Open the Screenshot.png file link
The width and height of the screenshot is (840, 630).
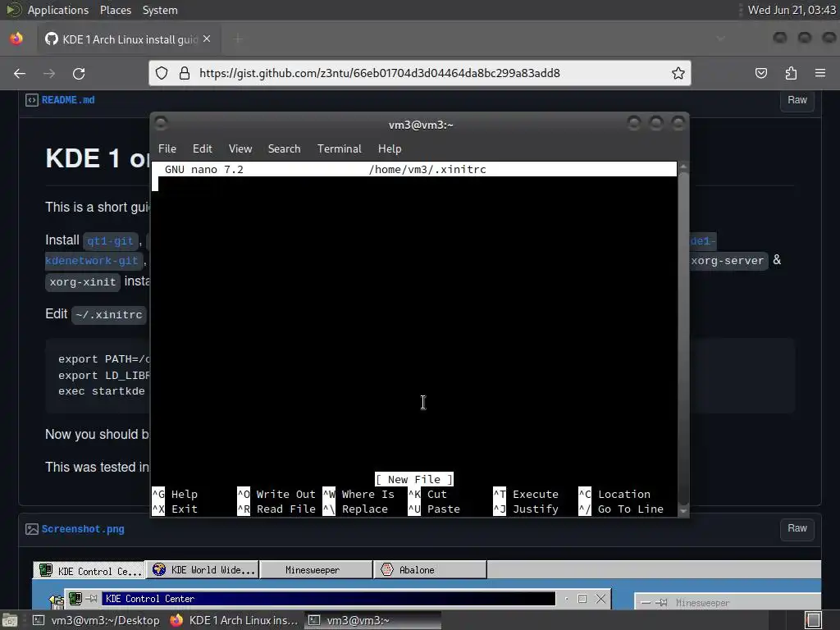tap(83, 529)
